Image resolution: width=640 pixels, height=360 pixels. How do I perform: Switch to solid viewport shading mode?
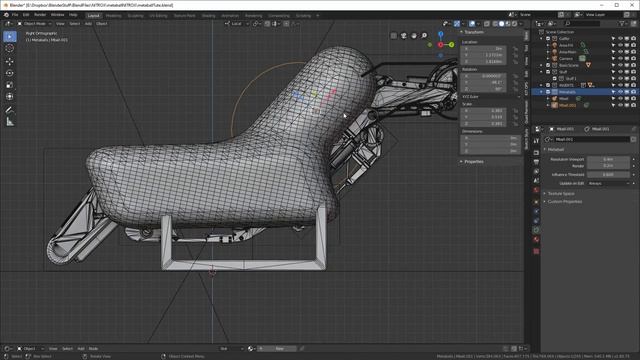pos(502,24)
